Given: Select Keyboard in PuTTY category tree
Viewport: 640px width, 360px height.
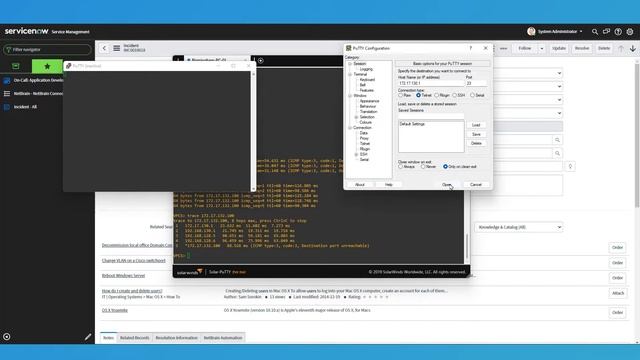Looking at the screenshot, I should [367, 80].
